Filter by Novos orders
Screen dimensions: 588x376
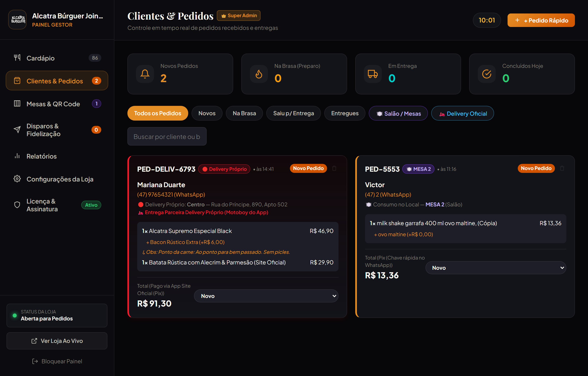click(207, 113)
